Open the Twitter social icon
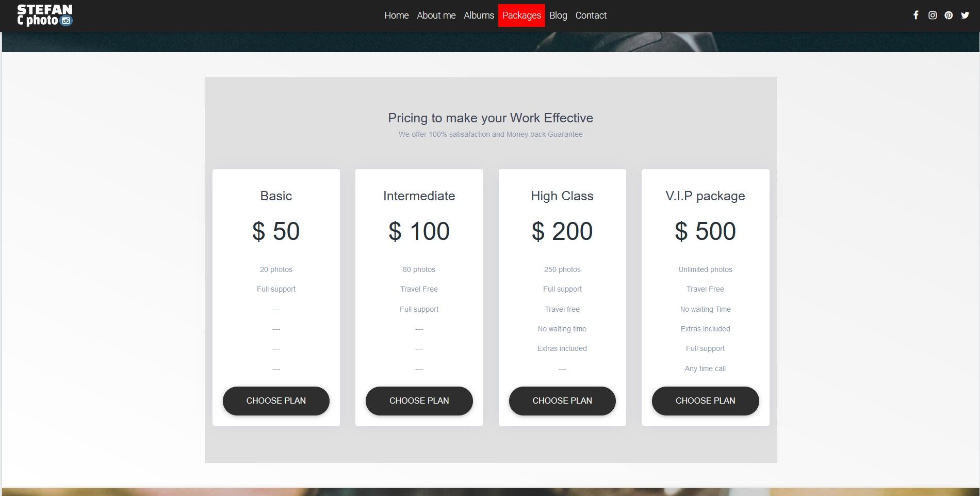Screen dimensions: 980x496 (x=965, y=15)
